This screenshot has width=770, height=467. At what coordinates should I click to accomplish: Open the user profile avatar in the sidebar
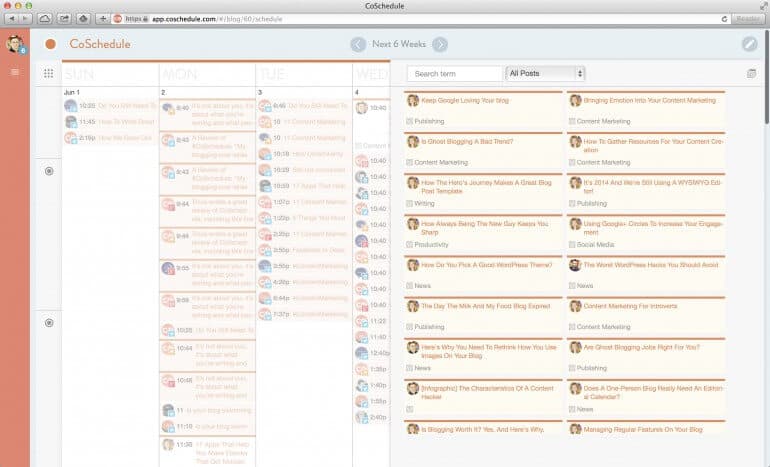coord(15,44)
